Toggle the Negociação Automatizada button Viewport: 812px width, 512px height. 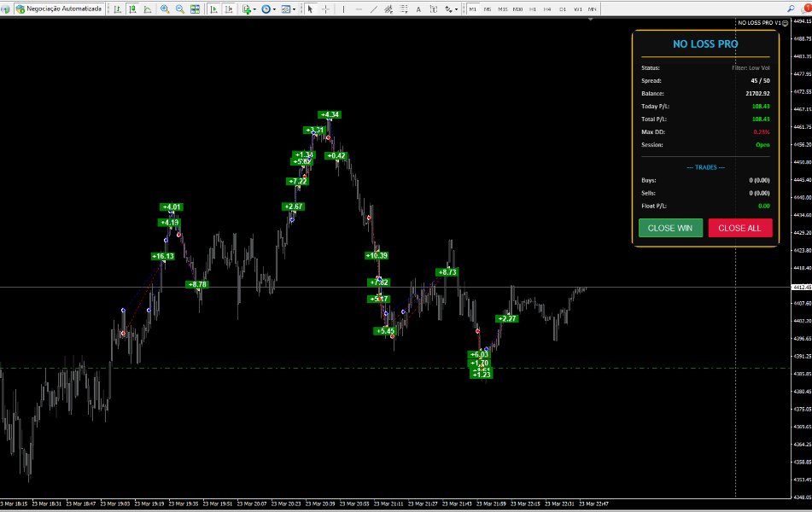(59, 9)
